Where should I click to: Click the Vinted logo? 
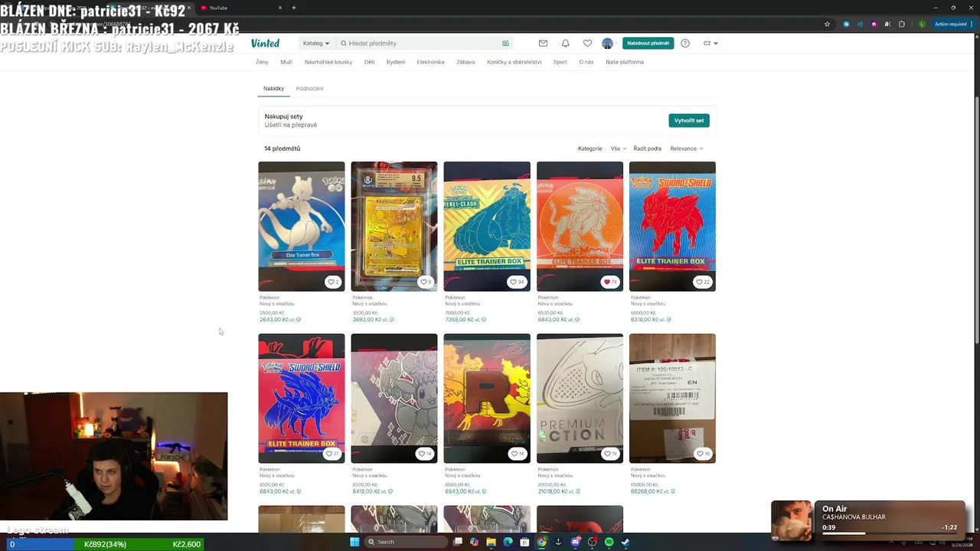[265, 43]
